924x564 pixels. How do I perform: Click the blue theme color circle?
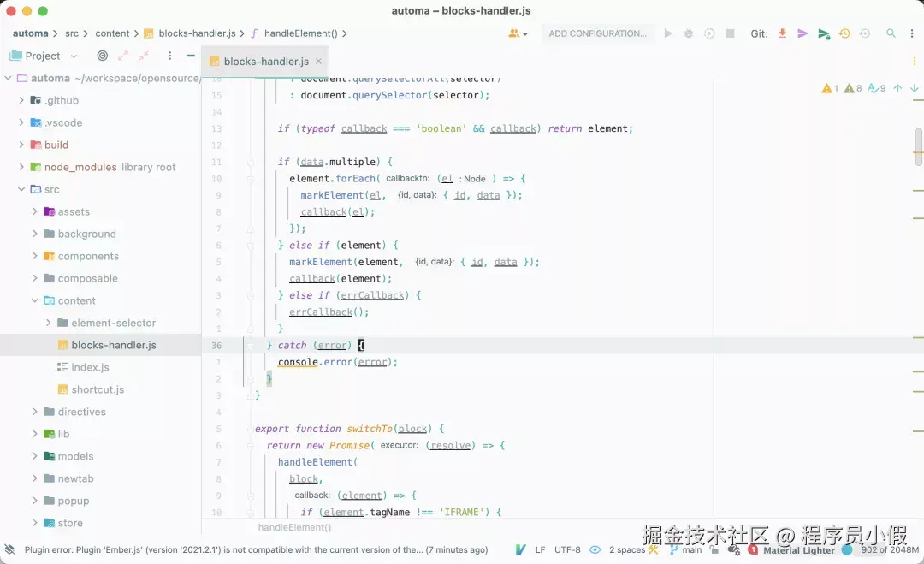pos(847,549)
